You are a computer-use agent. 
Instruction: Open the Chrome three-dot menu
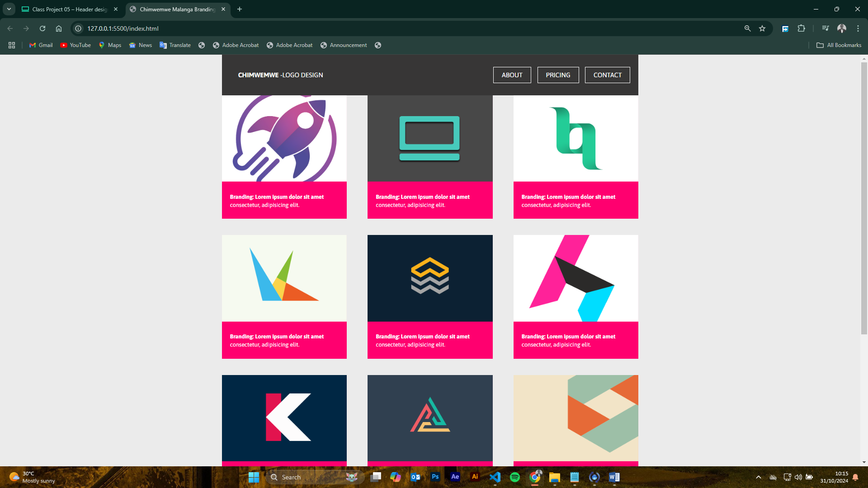point(858,28)
